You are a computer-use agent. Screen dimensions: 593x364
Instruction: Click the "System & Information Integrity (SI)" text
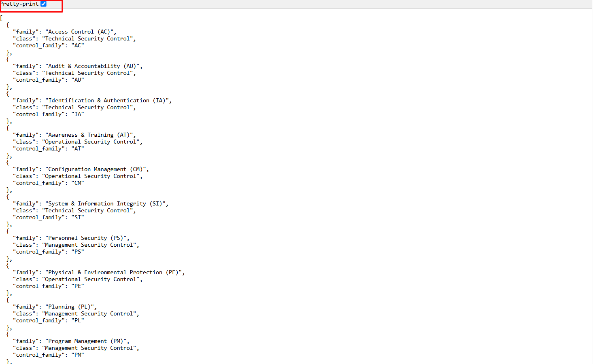(106, 204)
